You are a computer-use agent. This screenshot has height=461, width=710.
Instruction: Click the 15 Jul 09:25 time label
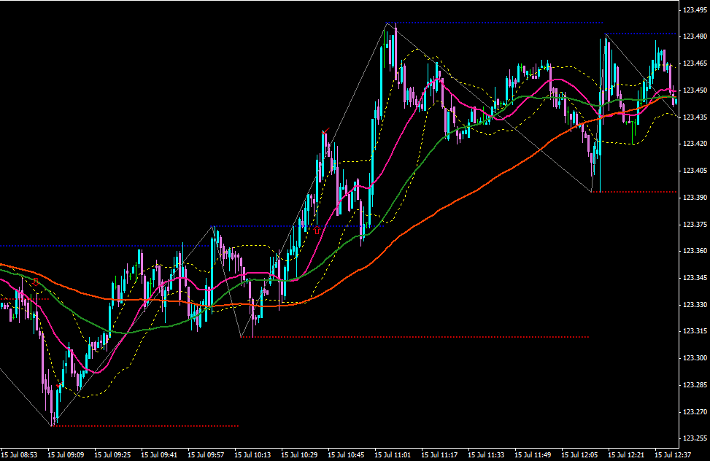(113, 454)
